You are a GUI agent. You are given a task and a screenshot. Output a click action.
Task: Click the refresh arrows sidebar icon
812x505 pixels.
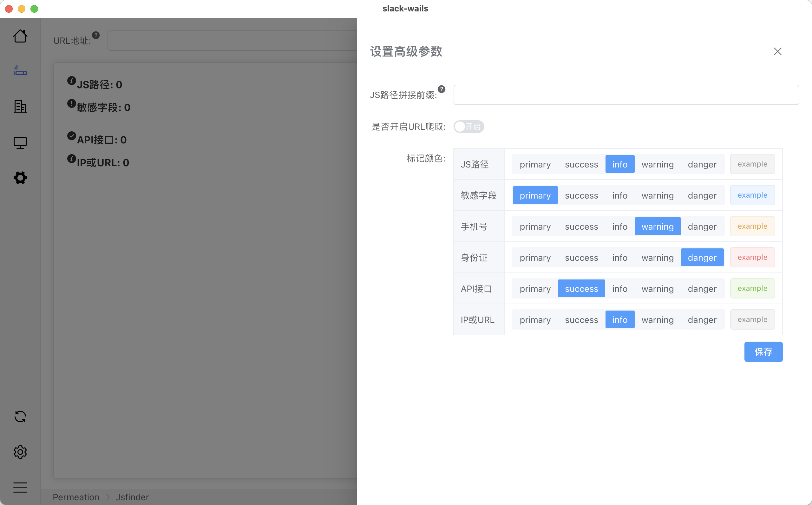pos(20,416)
